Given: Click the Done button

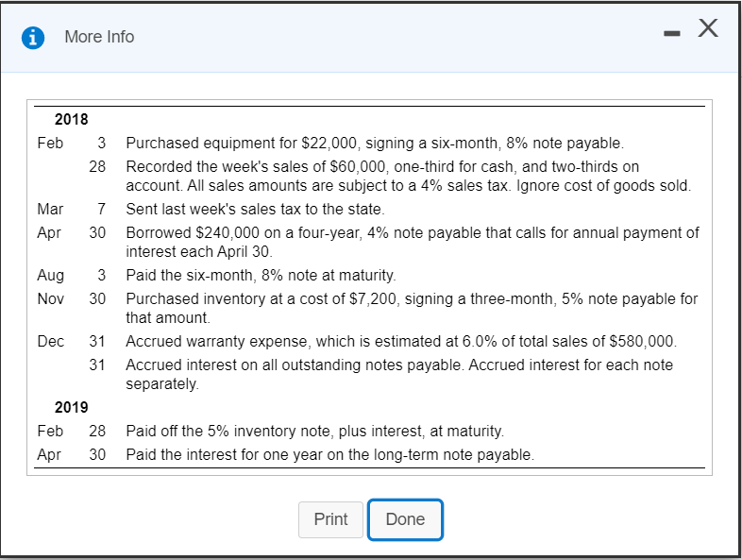Looking at the screenshot, I should [x=405, y=519].
